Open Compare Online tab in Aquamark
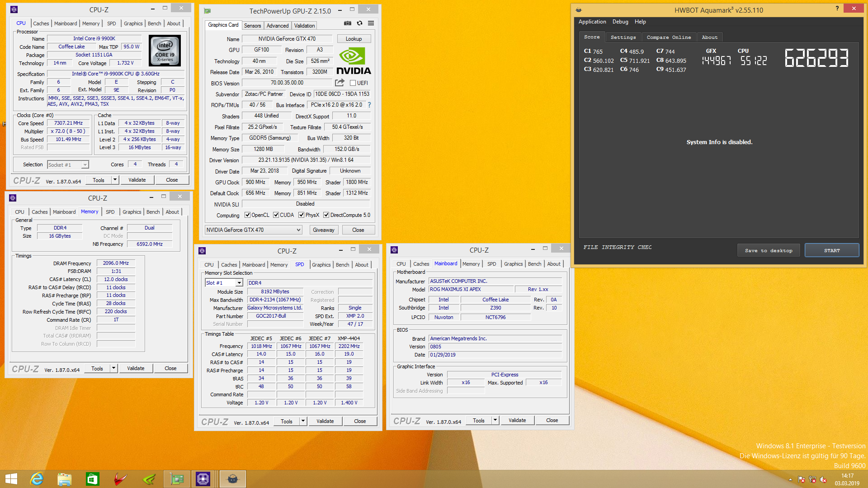Screen dimensions: 868x488 [x=669, y=38]
